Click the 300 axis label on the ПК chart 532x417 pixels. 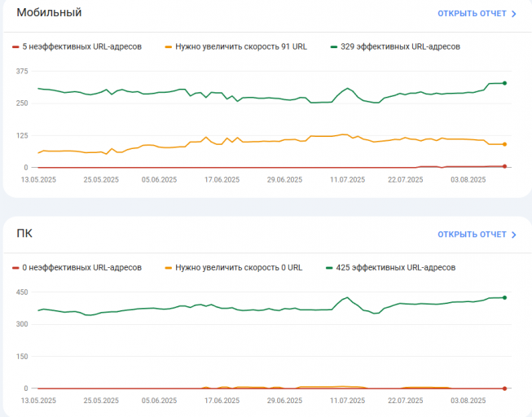coord(22,324)
